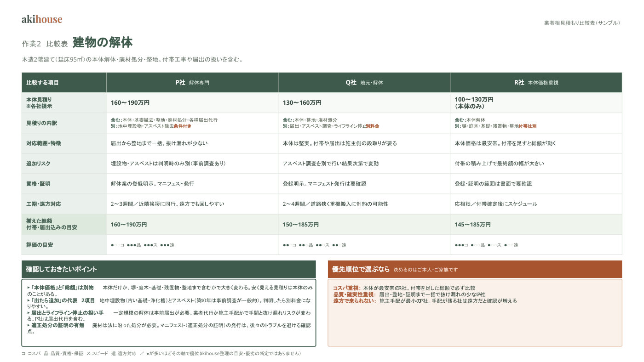Click the 対応範囲・特徴 row label
The width and height of the screenshot is (644, 362).
[64, 143]
